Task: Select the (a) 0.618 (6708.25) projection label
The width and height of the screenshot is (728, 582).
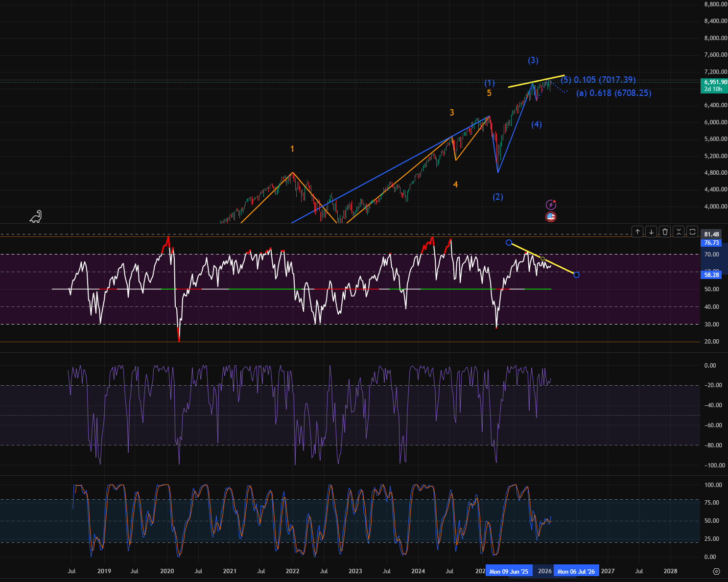Action: tap(614, 93)
